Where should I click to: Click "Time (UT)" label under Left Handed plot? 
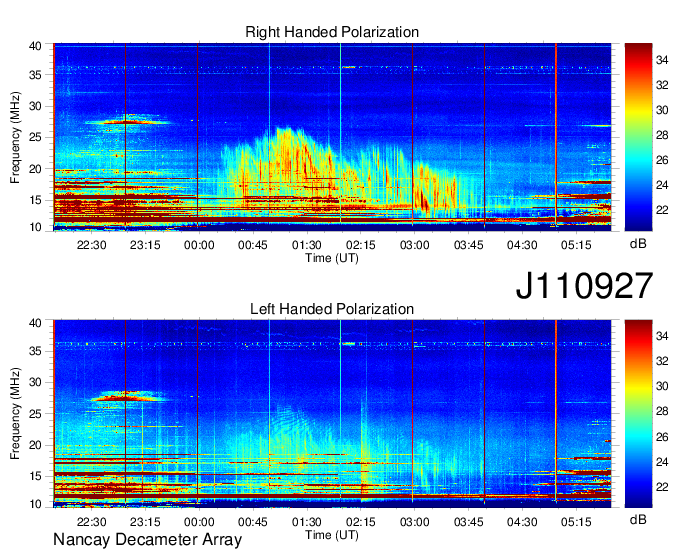332,535
